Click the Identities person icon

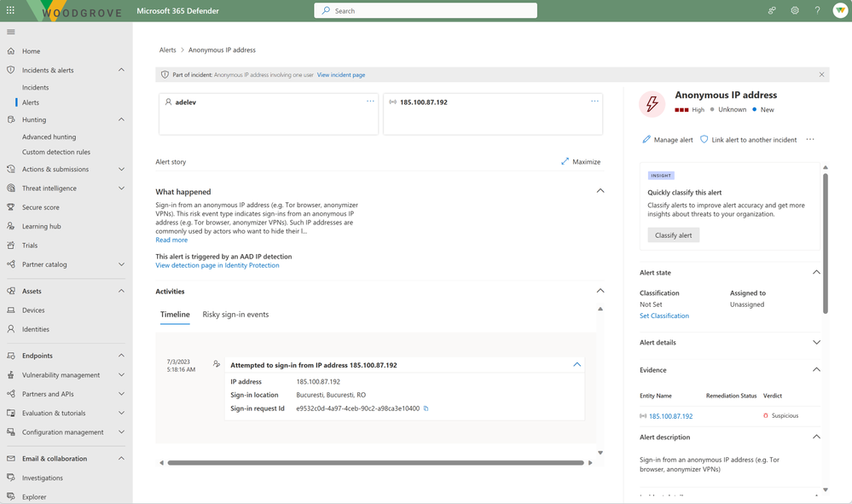pos(11,329)
